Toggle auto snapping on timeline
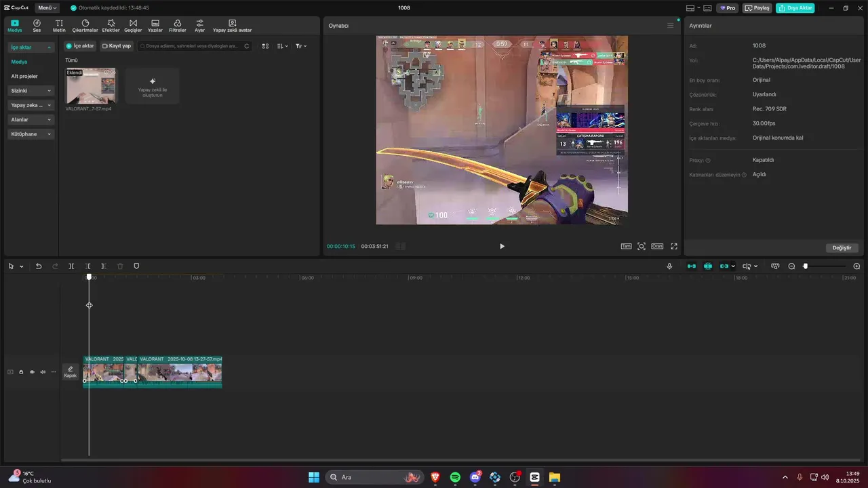Screen dimensions: 868x488 708,266
